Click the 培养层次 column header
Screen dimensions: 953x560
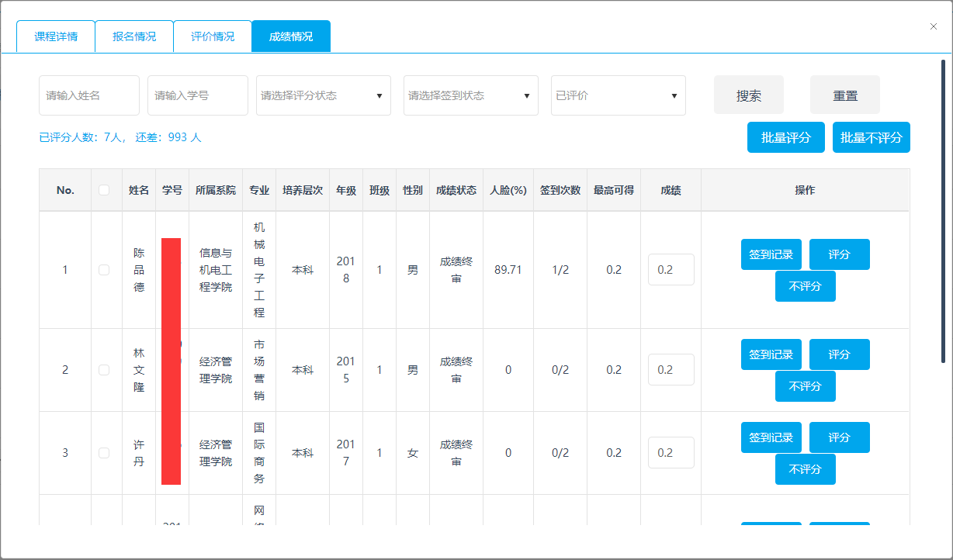coord(303,190)
